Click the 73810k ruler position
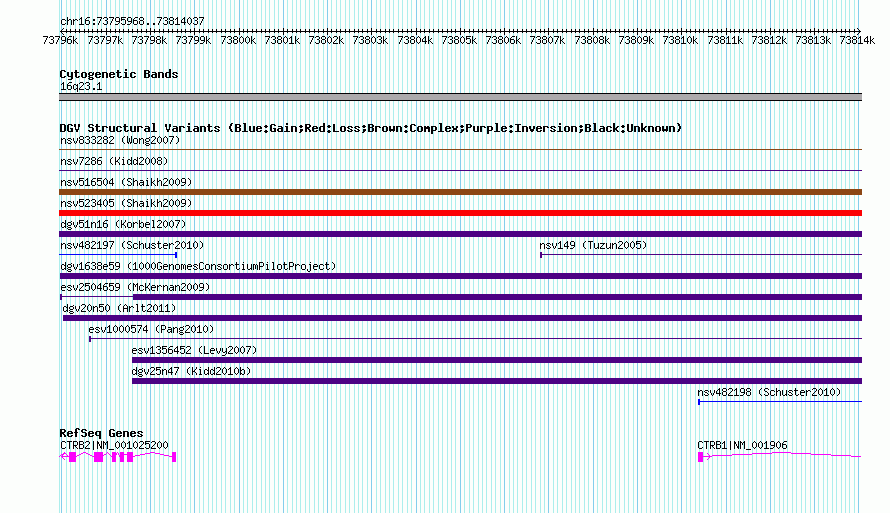Viewport: 890px width, 513px height. tap(680, 40)
